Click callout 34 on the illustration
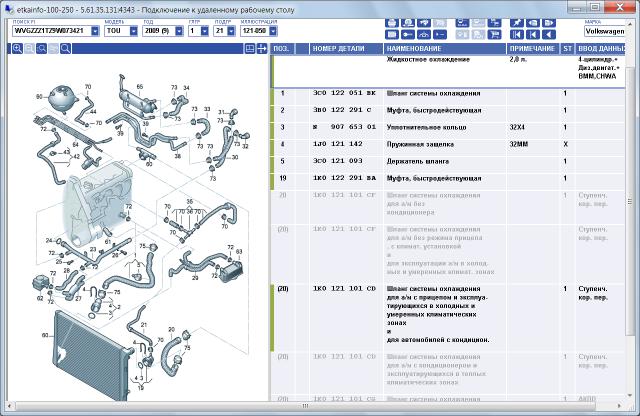The image size is (640, 416). pyautogui.click(x=186, y=88)
